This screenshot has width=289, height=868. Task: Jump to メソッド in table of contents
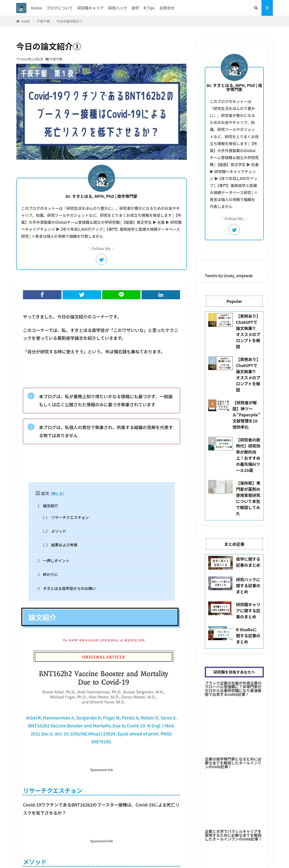pyautogui.click(x=59, y=531)
